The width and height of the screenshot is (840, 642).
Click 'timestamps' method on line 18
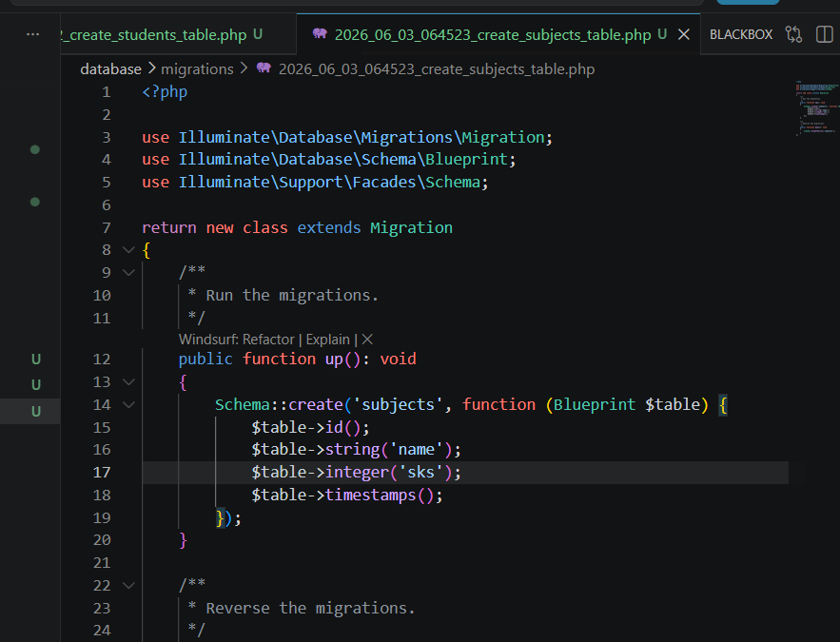click(371, 496)
